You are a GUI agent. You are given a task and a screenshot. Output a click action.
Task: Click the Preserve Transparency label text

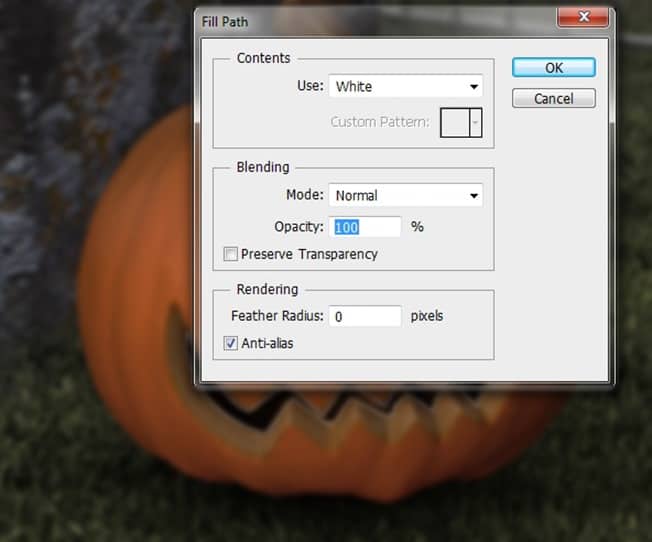(309, 255)
